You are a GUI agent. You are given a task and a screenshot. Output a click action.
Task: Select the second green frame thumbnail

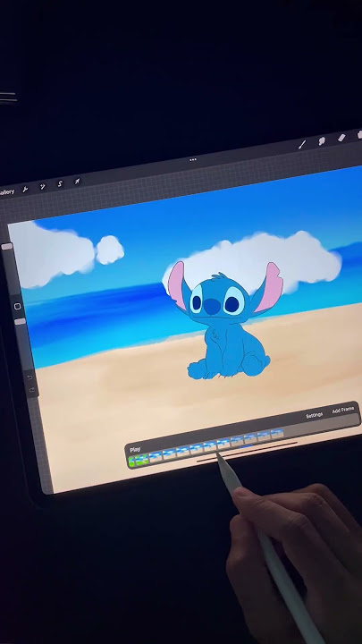142,460
